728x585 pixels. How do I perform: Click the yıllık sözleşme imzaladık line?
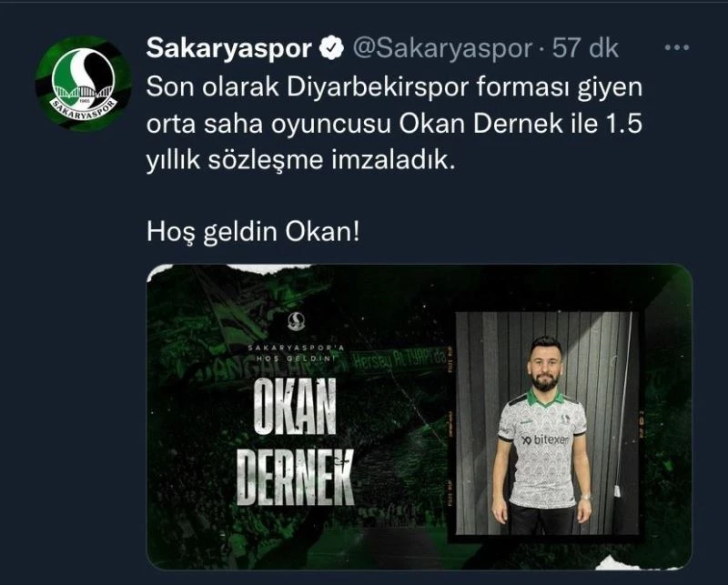[x=301, y=161]
